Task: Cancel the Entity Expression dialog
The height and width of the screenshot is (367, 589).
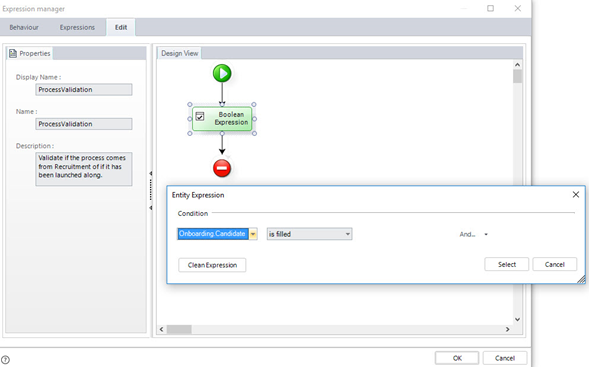Action: 554,264
